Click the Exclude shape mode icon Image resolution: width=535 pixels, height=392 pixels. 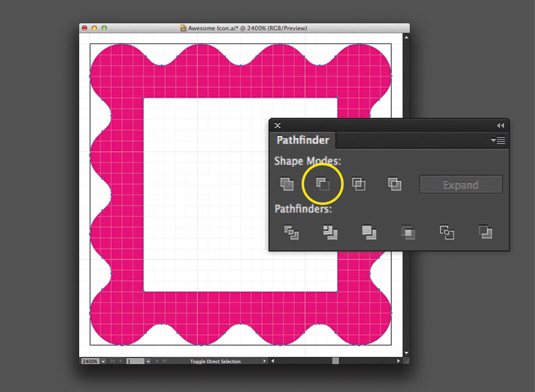click(x=394, y=184)
